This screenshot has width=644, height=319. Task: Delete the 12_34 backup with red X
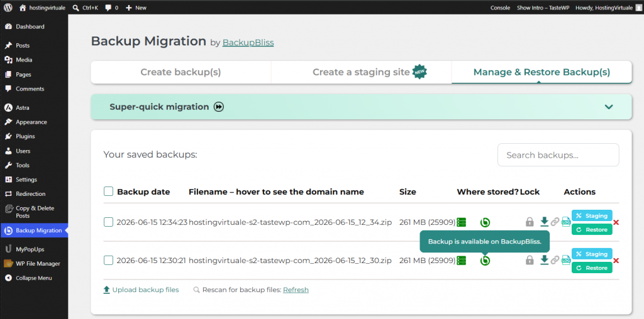click(x=616, y=223)
